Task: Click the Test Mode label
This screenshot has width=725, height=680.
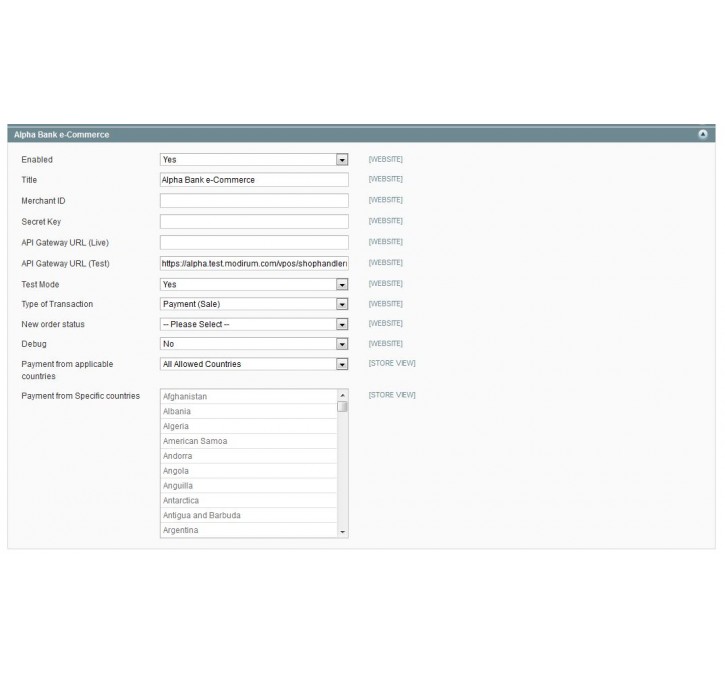Action: tap(40, 284)
